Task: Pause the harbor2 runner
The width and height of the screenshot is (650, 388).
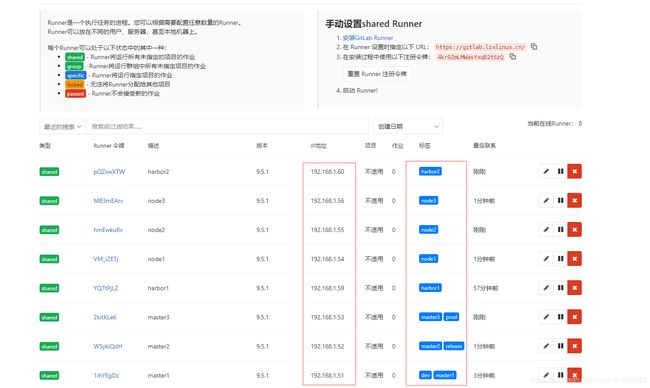Action: [560, 171]
